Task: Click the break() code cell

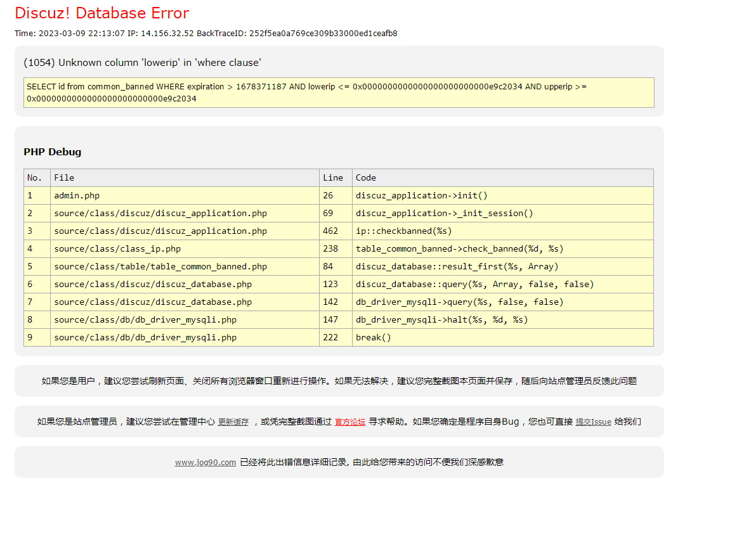Action: pos(374,338)
